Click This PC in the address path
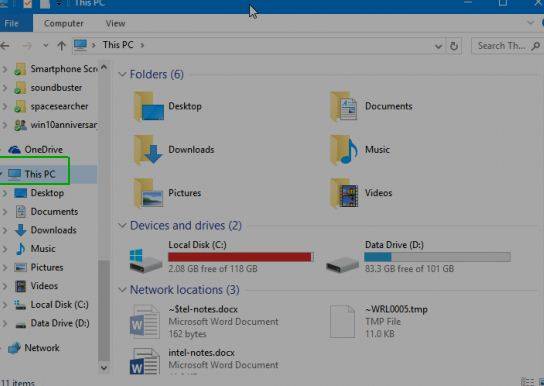544x386 pixels. click(118, 45)
